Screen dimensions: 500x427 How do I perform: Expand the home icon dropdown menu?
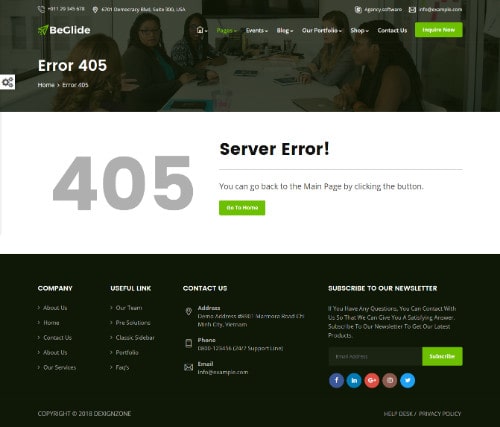pyautogui.click(x=202, y=30)
